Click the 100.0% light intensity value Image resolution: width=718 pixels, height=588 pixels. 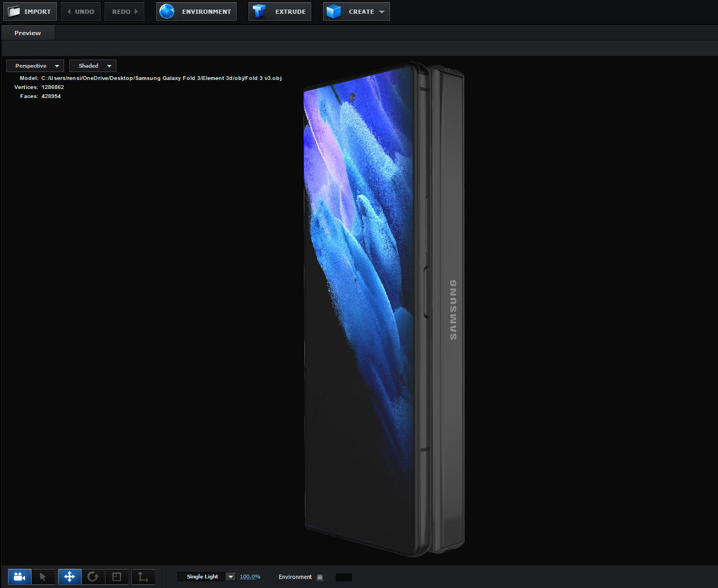coord(250,577)
